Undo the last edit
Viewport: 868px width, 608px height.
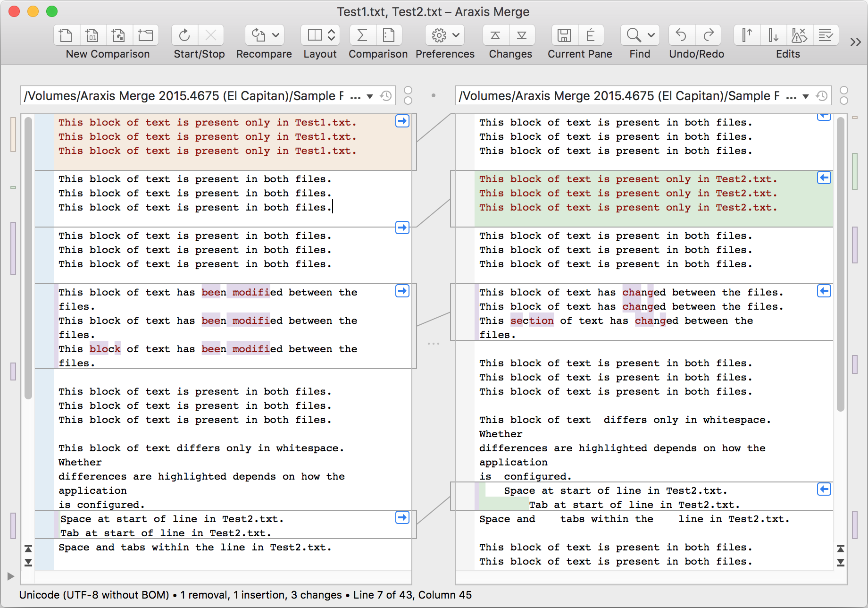681,35
